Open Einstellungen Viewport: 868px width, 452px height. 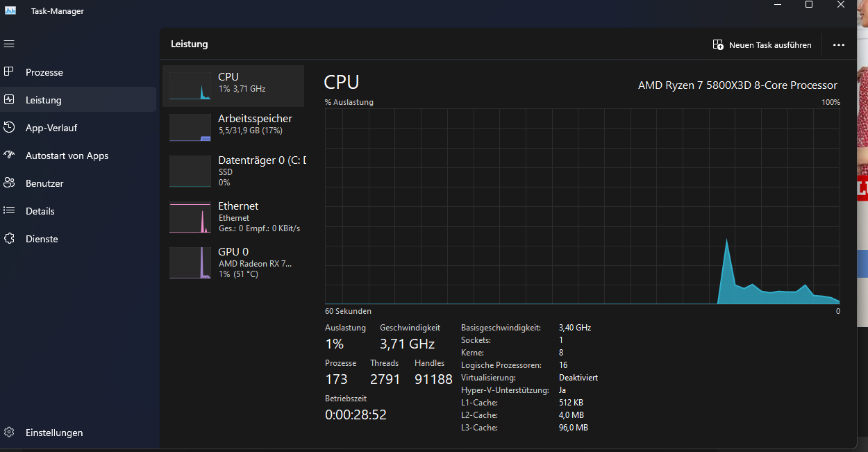click(x=78, y=433)
